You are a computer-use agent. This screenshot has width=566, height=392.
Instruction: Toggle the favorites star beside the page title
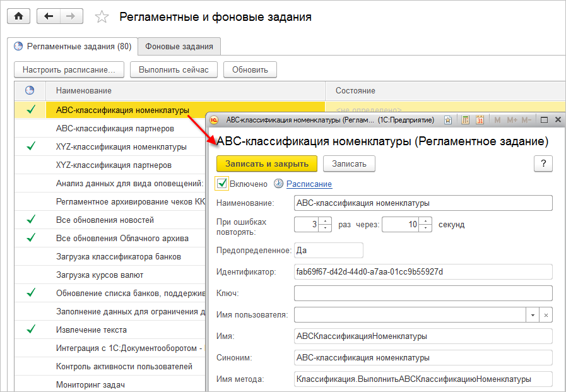[101, 16]
